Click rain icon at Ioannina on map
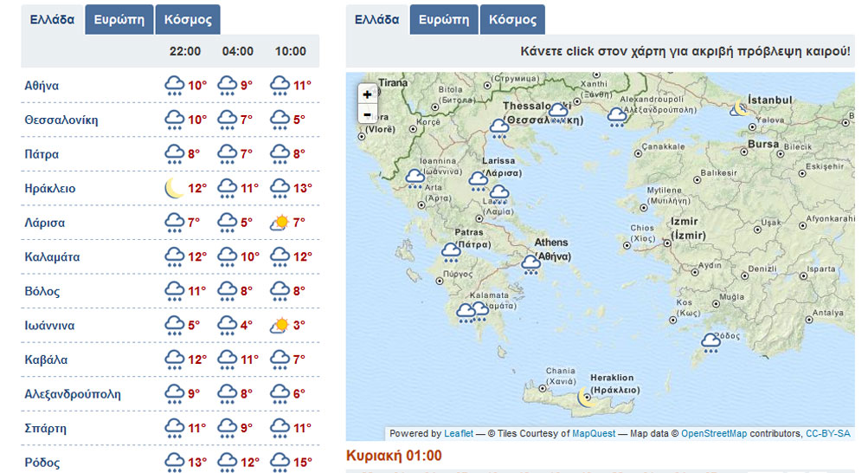Viewport: 868px width, 473px height. (415, 179)
